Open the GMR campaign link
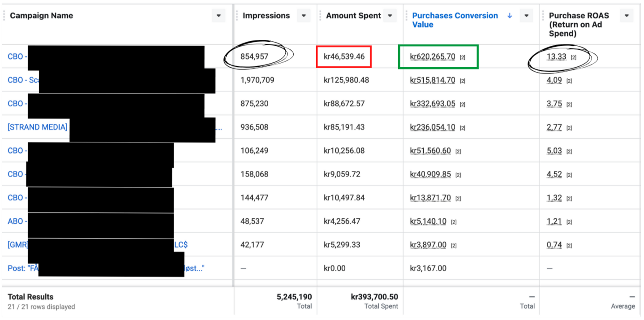Screen dimensions: 644x320 18,245
